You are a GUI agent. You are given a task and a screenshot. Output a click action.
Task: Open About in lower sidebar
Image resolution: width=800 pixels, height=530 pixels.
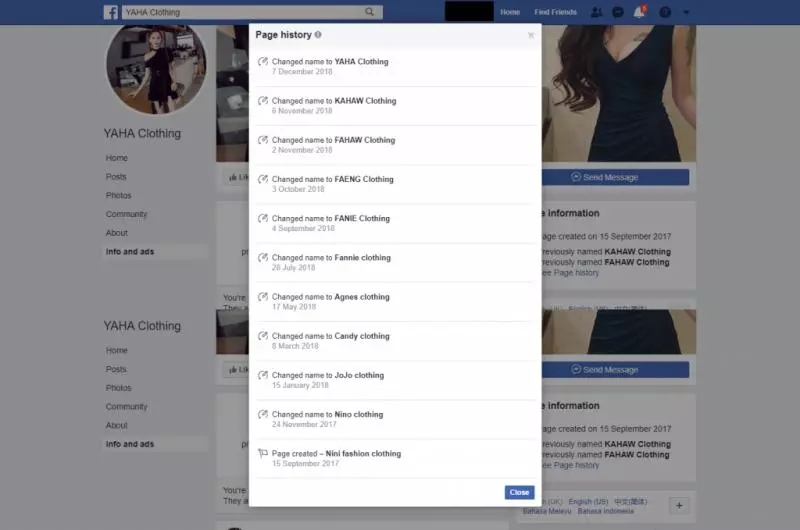point(117,425)
